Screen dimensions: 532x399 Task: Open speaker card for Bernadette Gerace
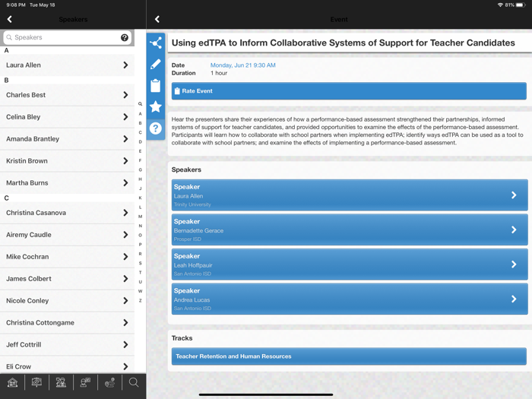(x=350, y=230)
